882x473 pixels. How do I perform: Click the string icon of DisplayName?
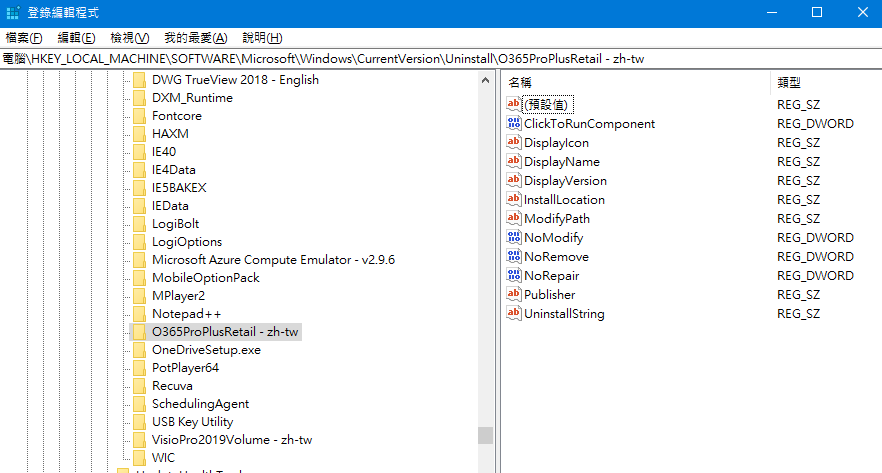[514, 161]
